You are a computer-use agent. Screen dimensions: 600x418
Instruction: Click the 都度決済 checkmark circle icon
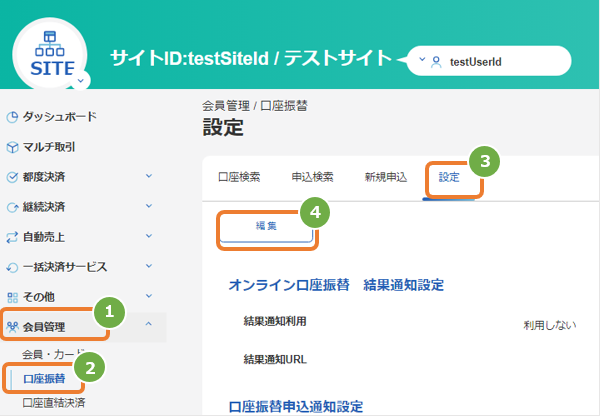tap(12, 177)
